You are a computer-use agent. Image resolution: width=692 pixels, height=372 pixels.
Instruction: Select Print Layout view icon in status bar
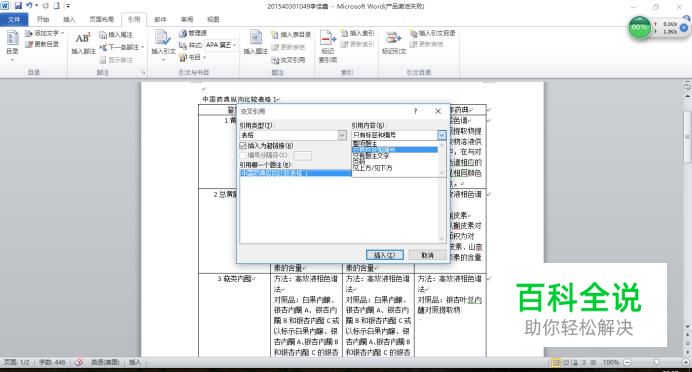(556, 363)
